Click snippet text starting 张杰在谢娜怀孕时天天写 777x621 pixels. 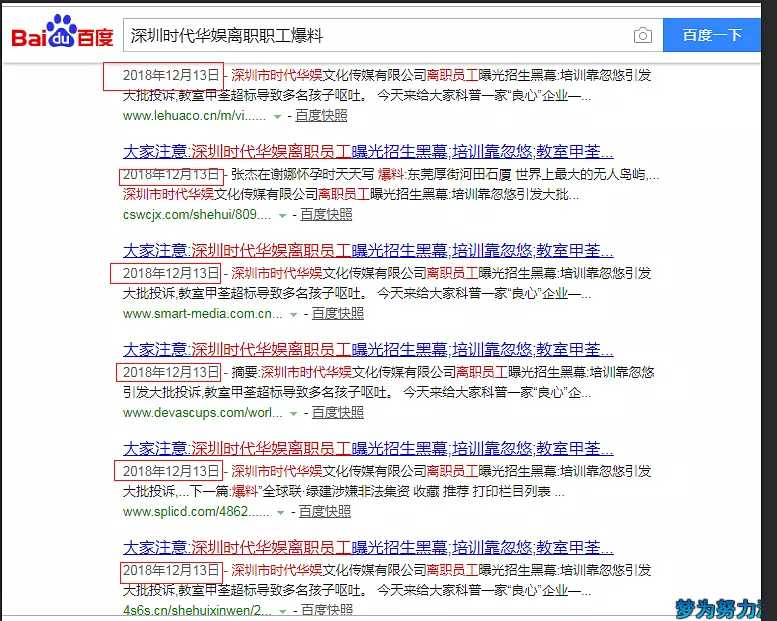pyautogui.click(x=445, y=174)
